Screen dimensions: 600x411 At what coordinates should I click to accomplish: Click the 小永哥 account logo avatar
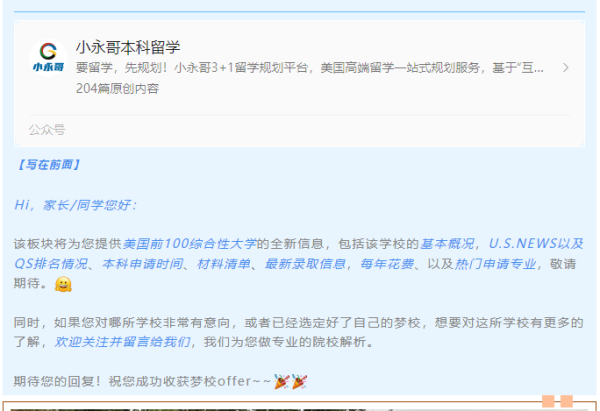48,58
